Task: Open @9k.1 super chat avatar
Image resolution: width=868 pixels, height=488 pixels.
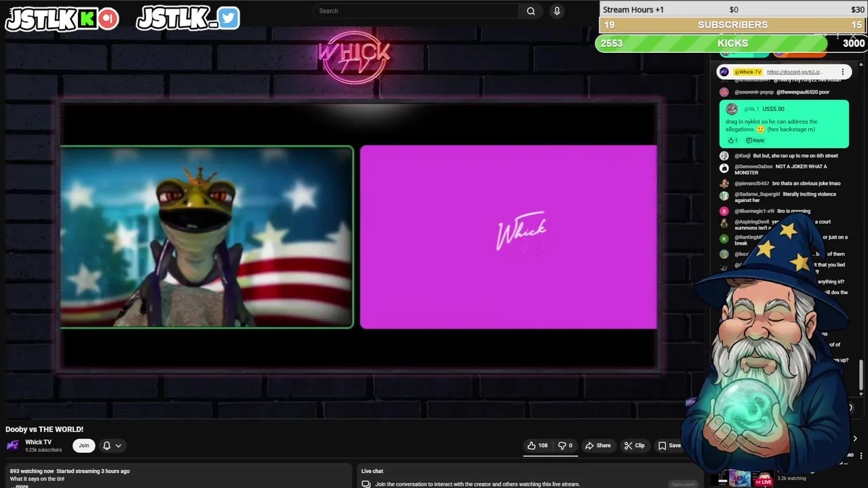Action: click(732, 109)
